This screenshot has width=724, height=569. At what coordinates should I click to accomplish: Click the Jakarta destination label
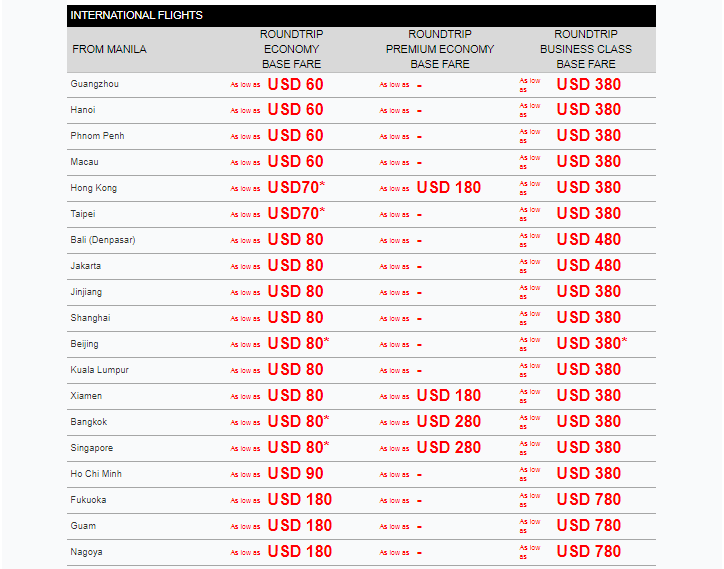[86, 266]
